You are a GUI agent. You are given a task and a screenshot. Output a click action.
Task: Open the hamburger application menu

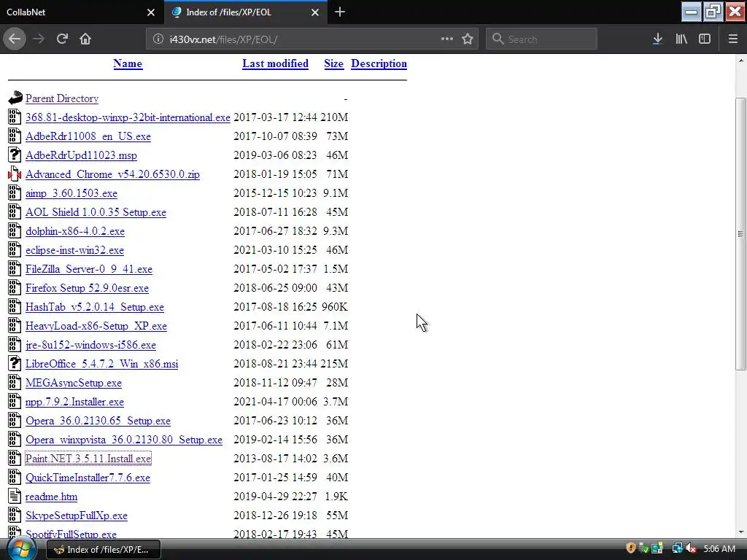(x=732, y=39)
